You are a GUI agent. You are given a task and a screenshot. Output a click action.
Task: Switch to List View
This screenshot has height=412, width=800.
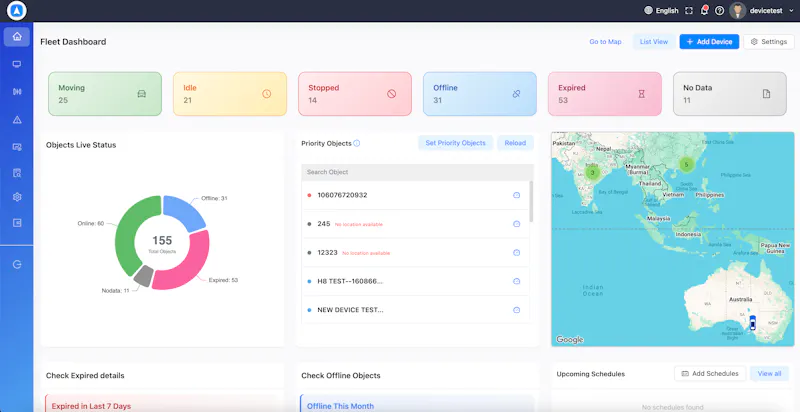[654, 42]
